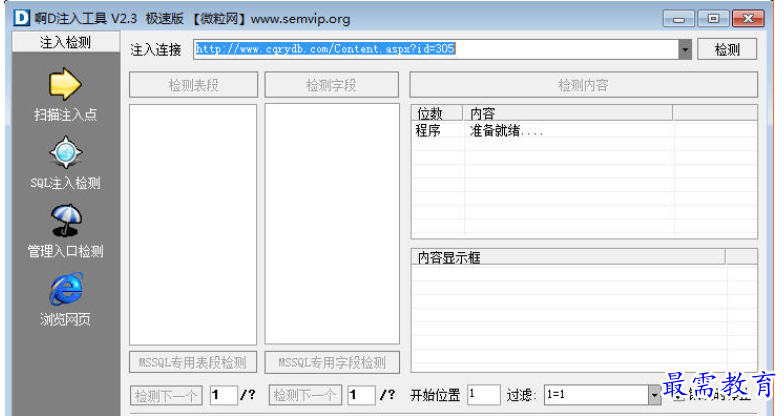Click the 内容 column header
This screenshot has width=784, height=416.
click(x=568, y=113)
